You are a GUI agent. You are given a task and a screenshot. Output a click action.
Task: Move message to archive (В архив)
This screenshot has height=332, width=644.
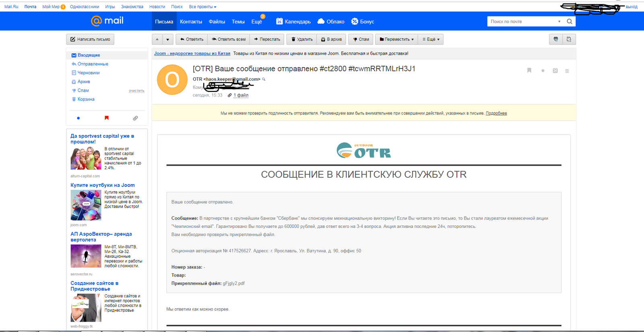click(332, 39)
